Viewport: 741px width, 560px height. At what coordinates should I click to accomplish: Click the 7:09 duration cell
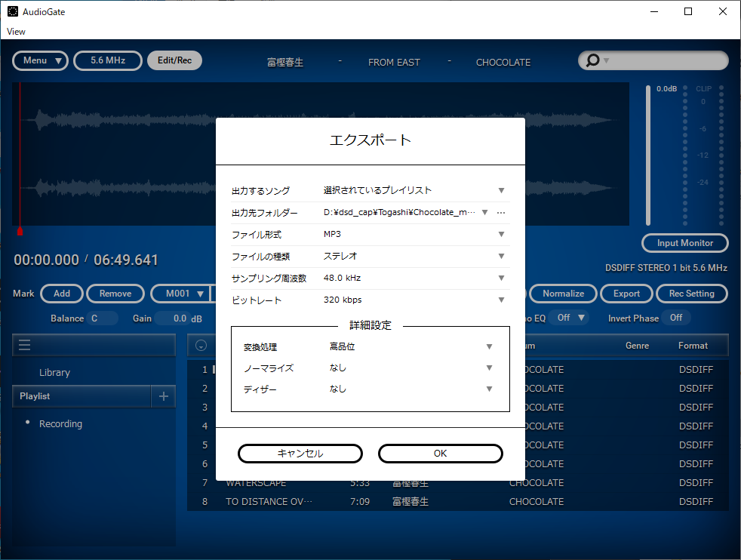(360, 501)
